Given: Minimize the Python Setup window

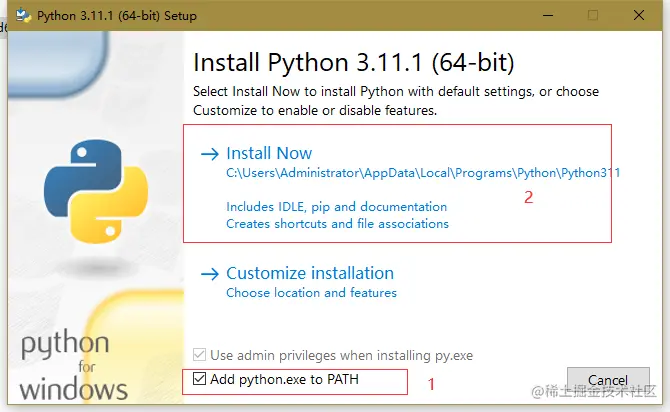Looking at the screenshot, I should pos(548,15).
